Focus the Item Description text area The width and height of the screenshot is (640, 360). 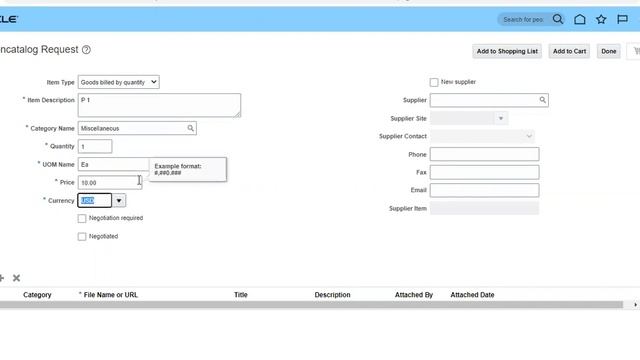(159, 105)
